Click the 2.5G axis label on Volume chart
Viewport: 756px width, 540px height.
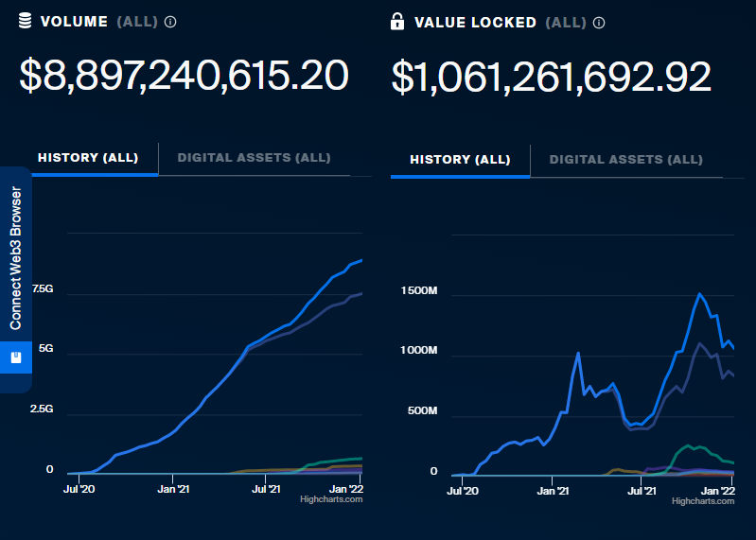click(42, 409)
